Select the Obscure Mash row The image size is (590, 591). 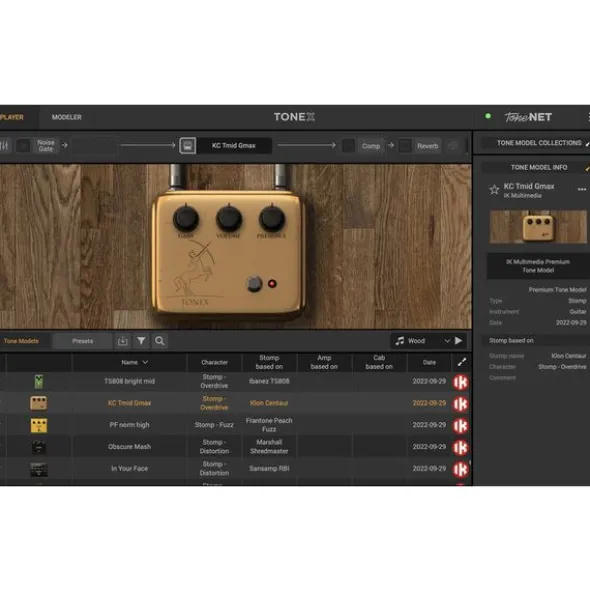point(236,447)
